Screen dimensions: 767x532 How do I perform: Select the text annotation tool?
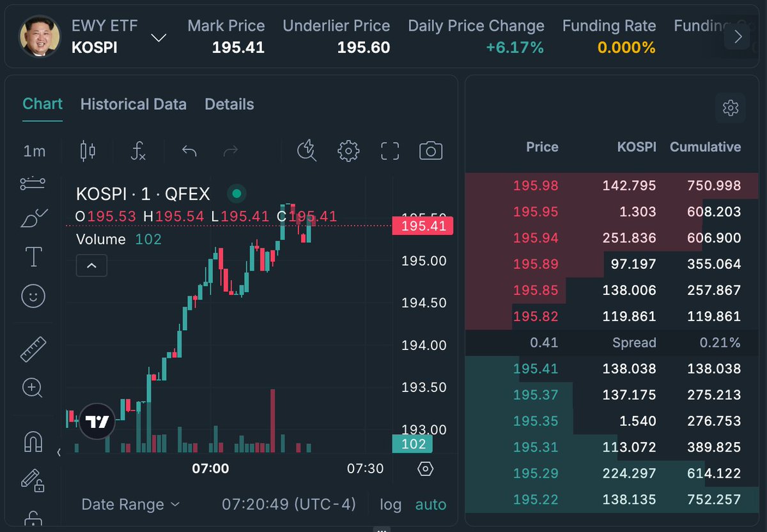tap(33, 257)
